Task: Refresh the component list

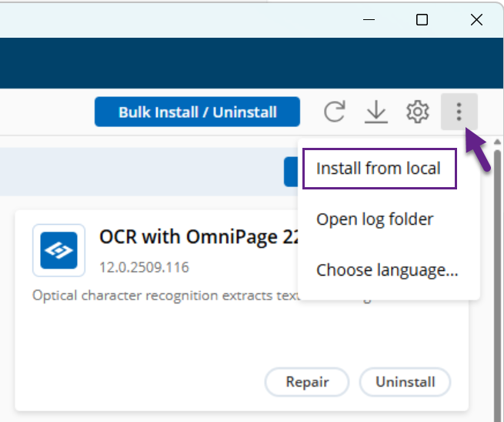Action: (x=334, y=112)
